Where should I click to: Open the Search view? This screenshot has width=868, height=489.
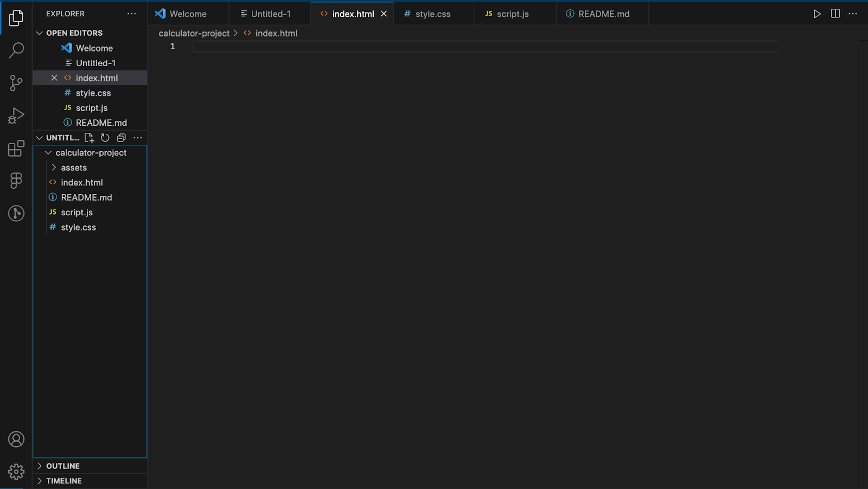[16, 50]
